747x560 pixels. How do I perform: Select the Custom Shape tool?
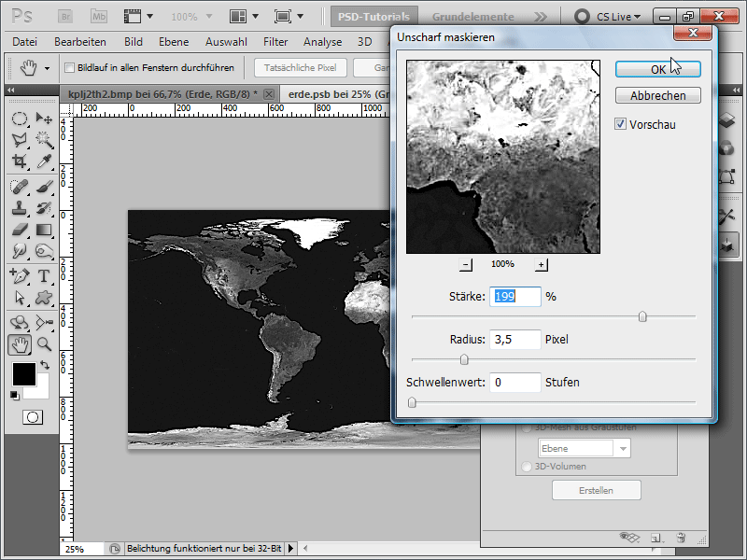tap(44, 298)
